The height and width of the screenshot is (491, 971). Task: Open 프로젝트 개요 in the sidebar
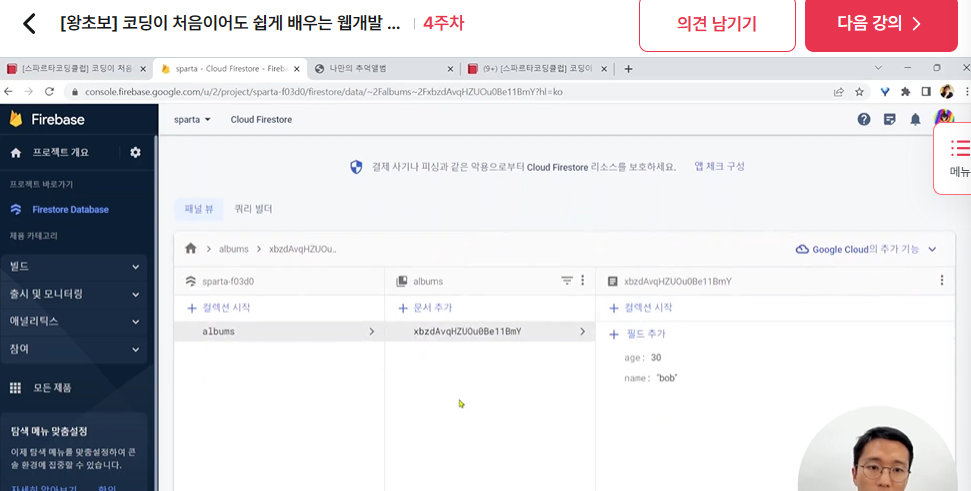coord(61,152)
